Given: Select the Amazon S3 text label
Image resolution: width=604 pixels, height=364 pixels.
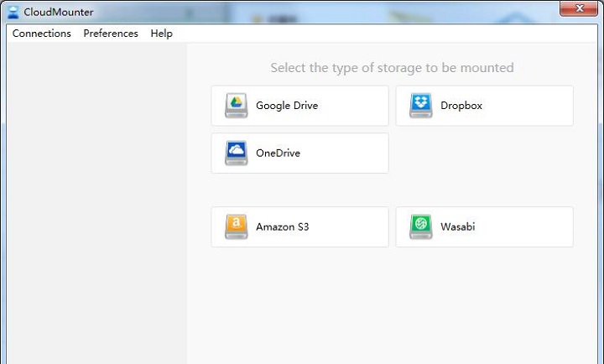Looking at the screenshot, I should tap(283, 226).
